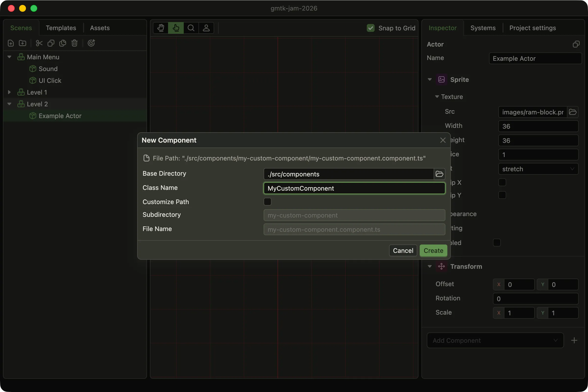Click the add folder icon in Scenes toolbar
588x392 pixels.
click(x=23, y=43)
